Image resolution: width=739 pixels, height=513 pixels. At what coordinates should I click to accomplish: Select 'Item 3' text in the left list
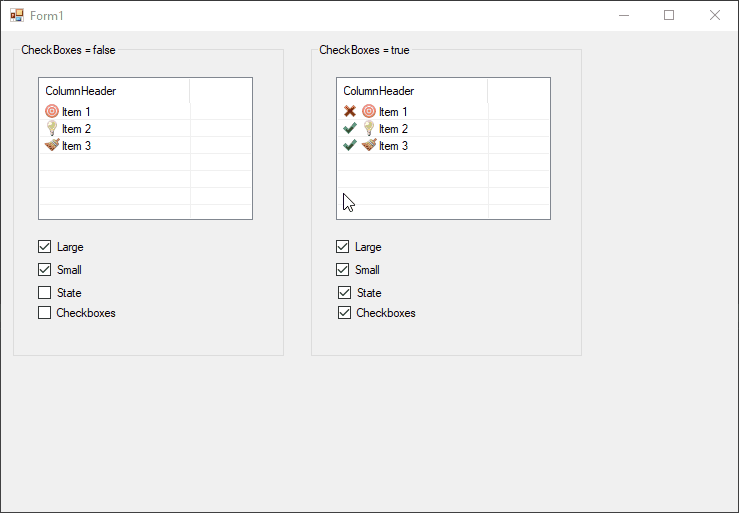[76, 146]
